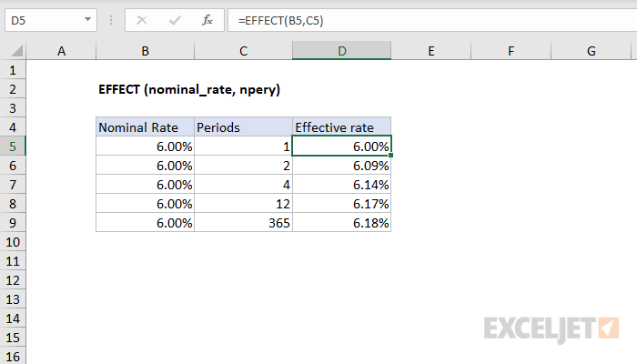Select Periods cell with value 4
Image resolution: width=637 pixels, height=364 pixels.
(x=243, y=185)
